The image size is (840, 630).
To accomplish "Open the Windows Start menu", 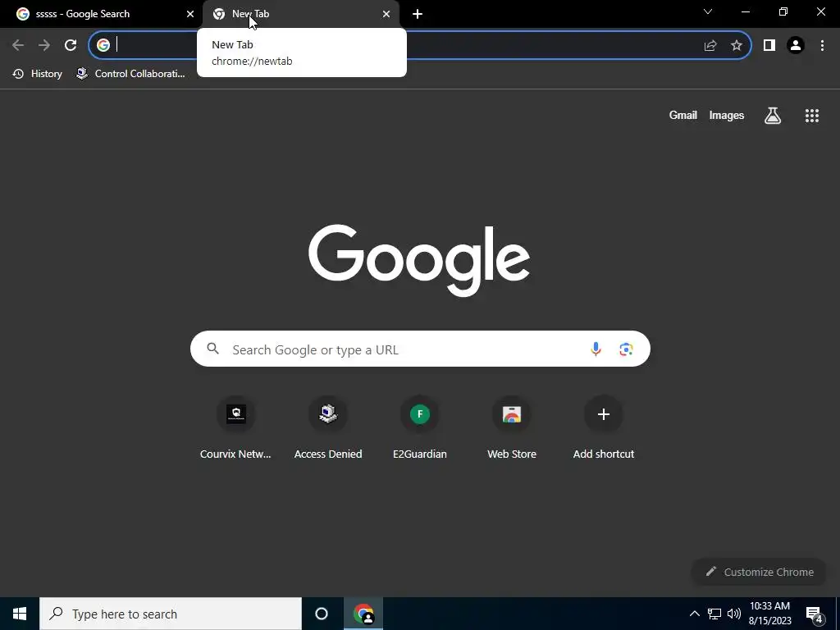I will 20,614.
